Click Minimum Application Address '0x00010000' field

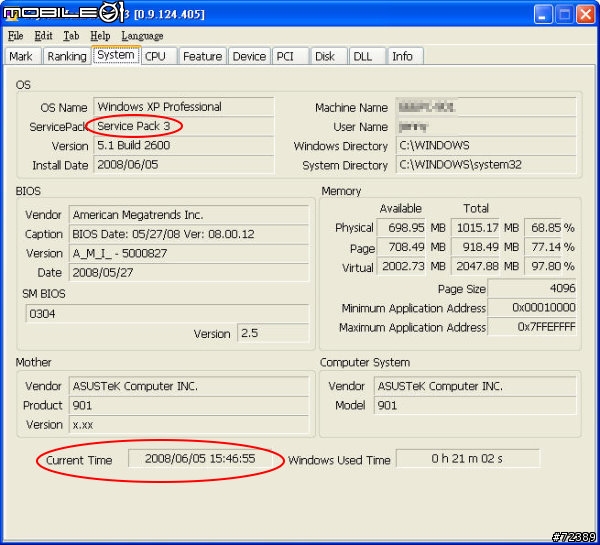[532, 307]
